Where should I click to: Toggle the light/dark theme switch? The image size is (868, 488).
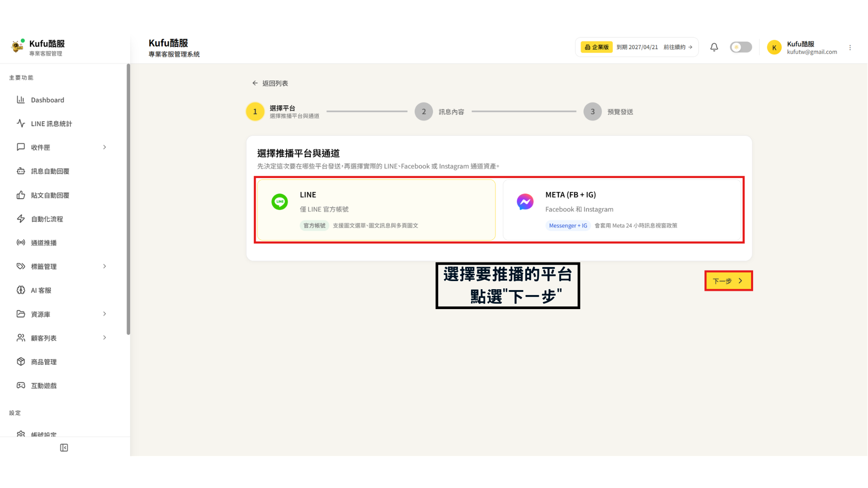click(x=741, y=47)
